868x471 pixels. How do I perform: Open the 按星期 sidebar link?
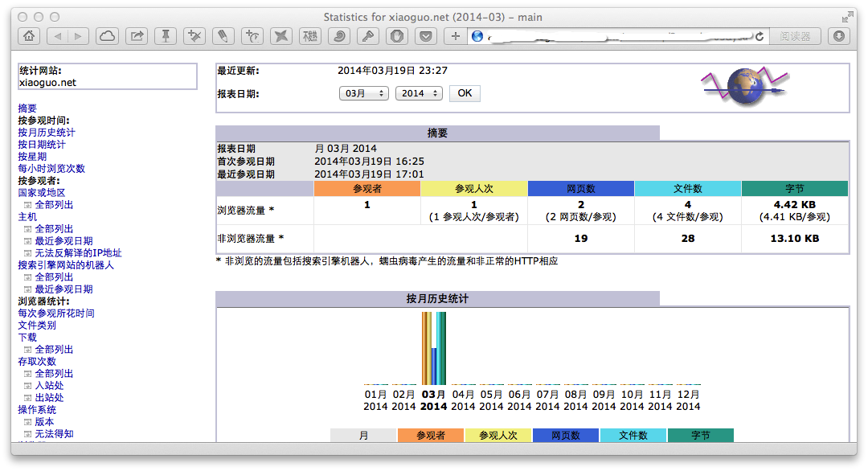pos(32,157)
